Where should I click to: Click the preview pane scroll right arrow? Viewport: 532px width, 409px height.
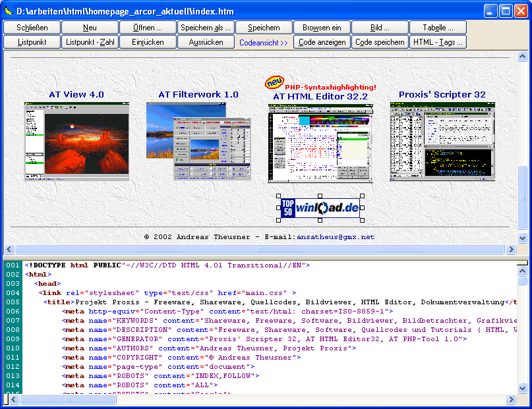point(511,250)
